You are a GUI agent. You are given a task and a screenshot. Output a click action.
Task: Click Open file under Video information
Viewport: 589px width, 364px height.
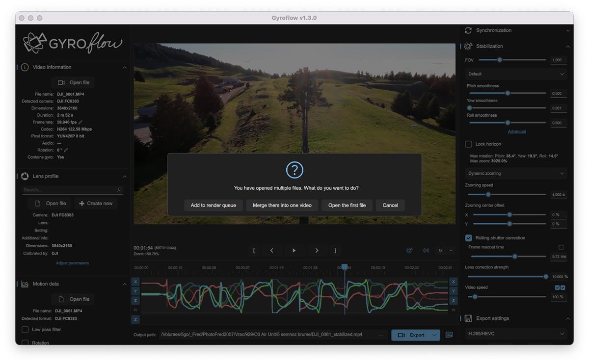click(x=73, y=82)
